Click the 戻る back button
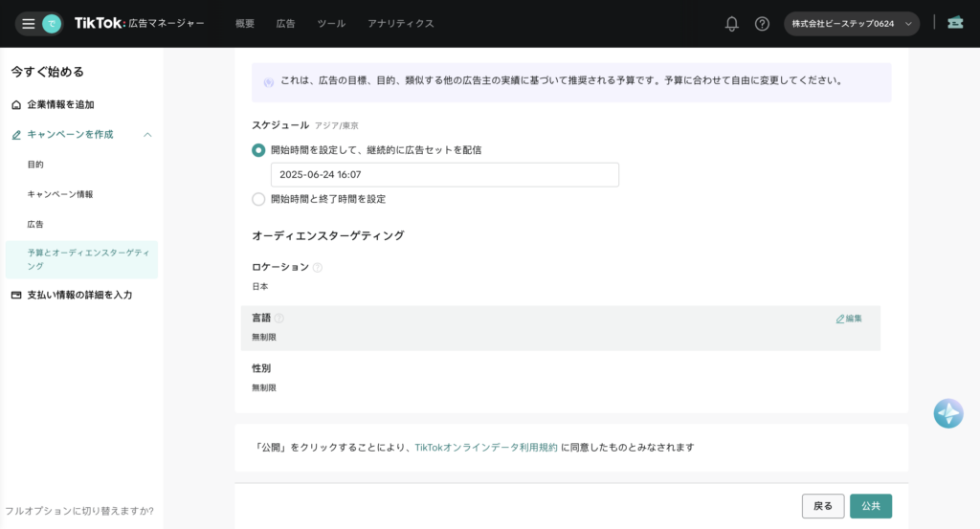Viewport: 980px width, 529px height. click(822, 506)
